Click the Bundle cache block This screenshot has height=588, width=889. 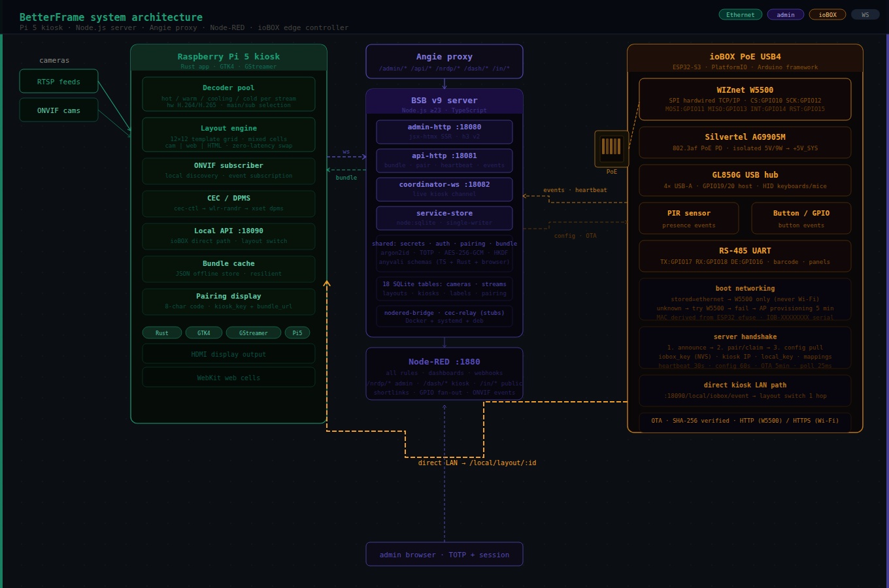tap(229, 269)
